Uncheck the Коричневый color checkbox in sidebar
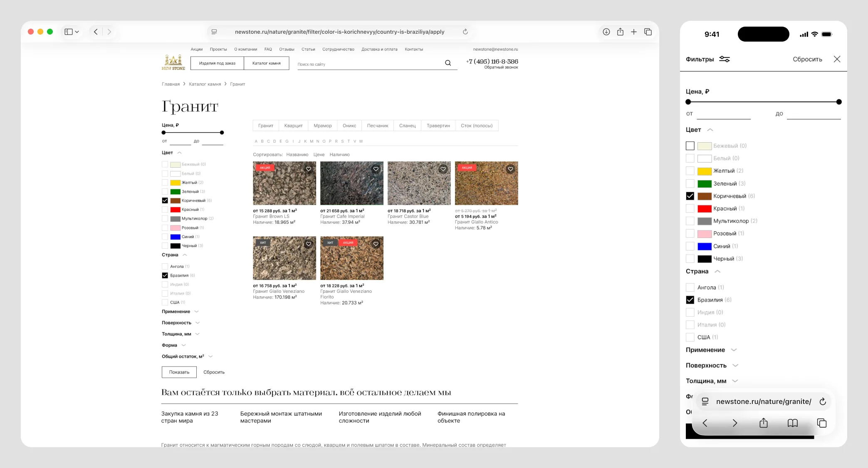Image resolution: width=868 pixels, height=468 pixels. (x=165, y=201)
